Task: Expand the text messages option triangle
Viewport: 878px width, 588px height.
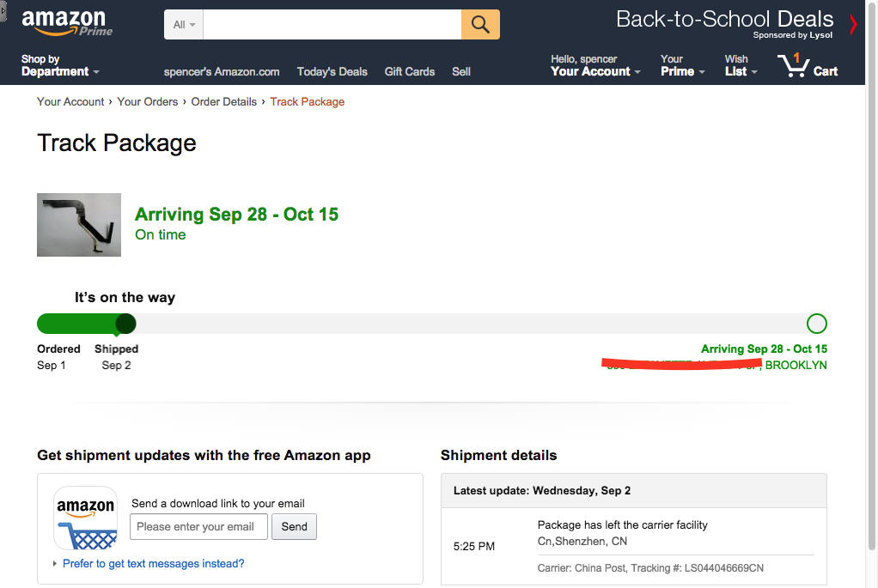Action: [x=55, y=563]
